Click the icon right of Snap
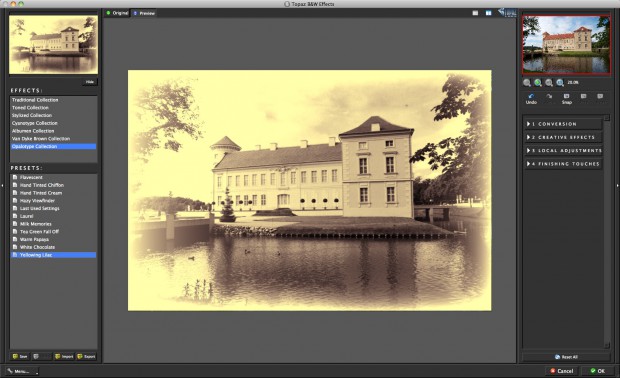 click(583, 96)
